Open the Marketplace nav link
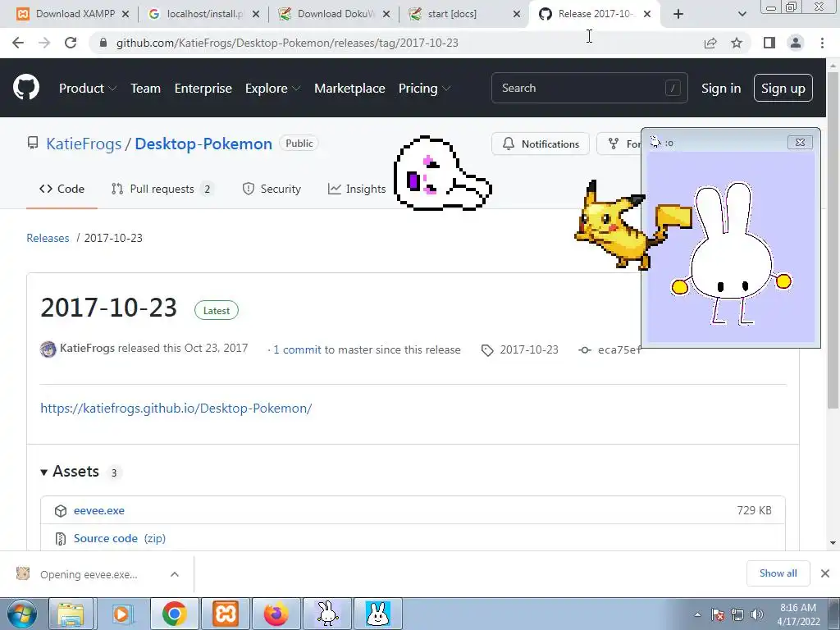840x630 pixels. coord(349,89)
